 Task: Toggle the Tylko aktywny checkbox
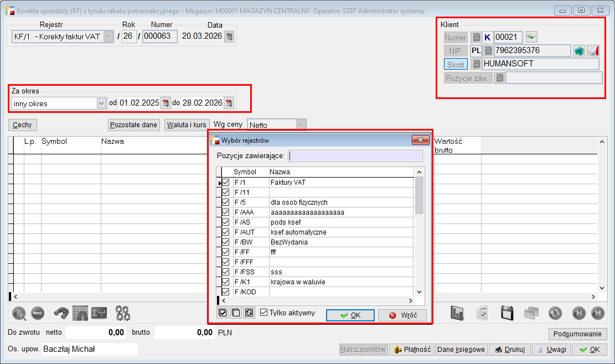(264, 313)
